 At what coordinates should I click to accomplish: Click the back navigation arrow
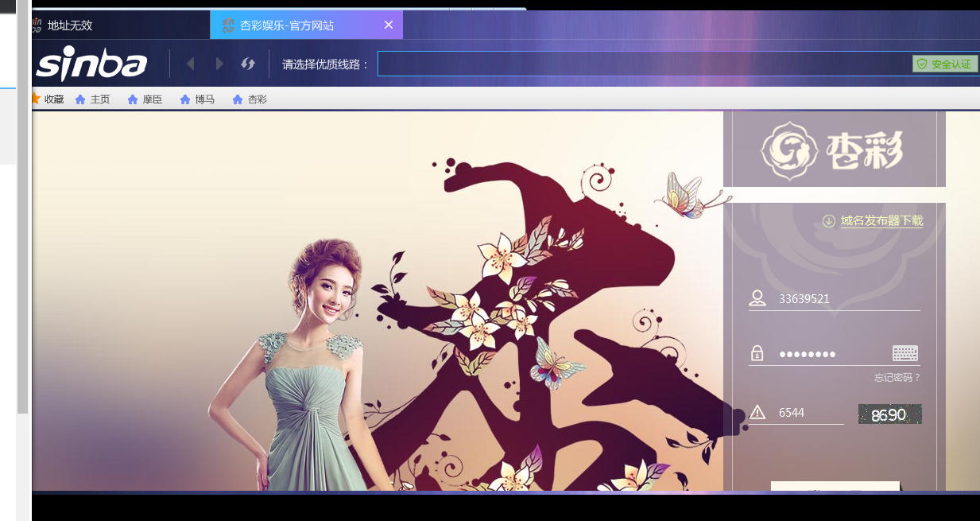(191, 64)
